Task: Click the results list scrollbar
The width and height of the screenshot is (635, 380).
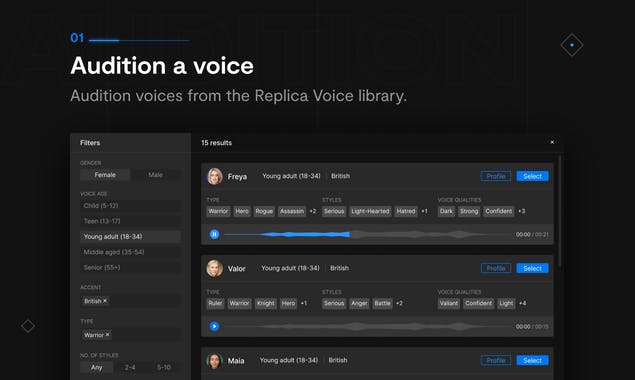Action: coord(560,211)
